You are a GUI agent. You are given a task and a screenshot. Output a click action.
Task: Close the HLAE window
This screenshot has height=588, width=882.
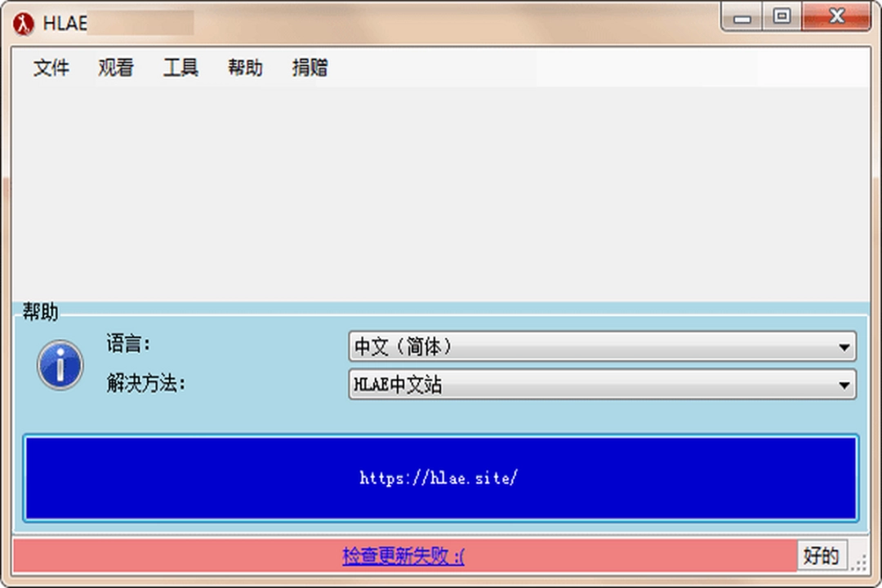(x=836, y=16)
